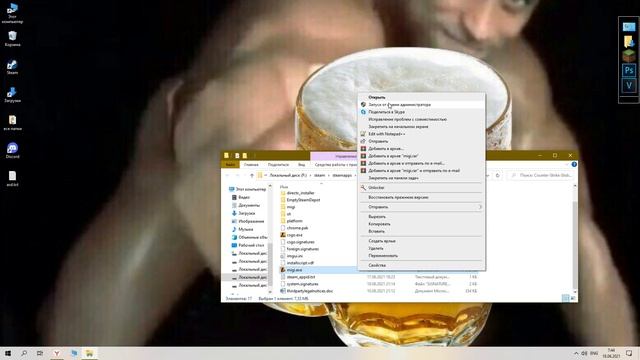Choose Поделиться в Skype
Image resolution: width=640 pixels, height=360 pixels.
pyautogui.click(x=422, y=112)
